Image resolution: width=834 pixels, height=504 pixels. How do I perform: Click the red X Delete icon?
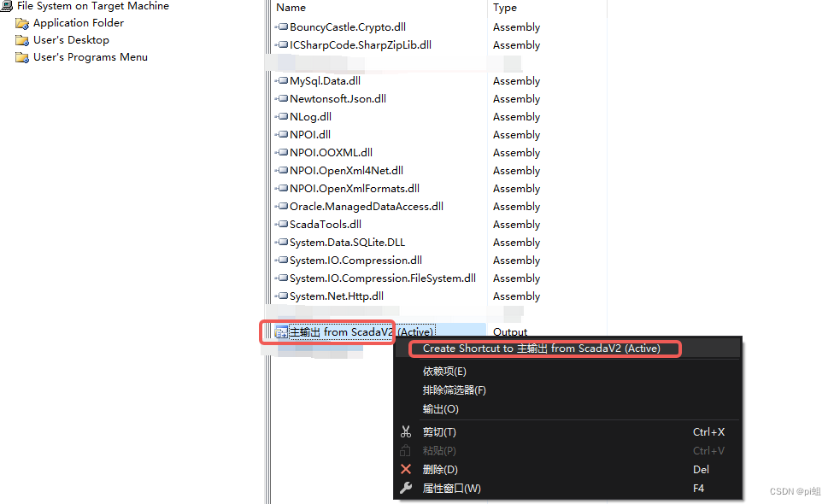point(406,469)
